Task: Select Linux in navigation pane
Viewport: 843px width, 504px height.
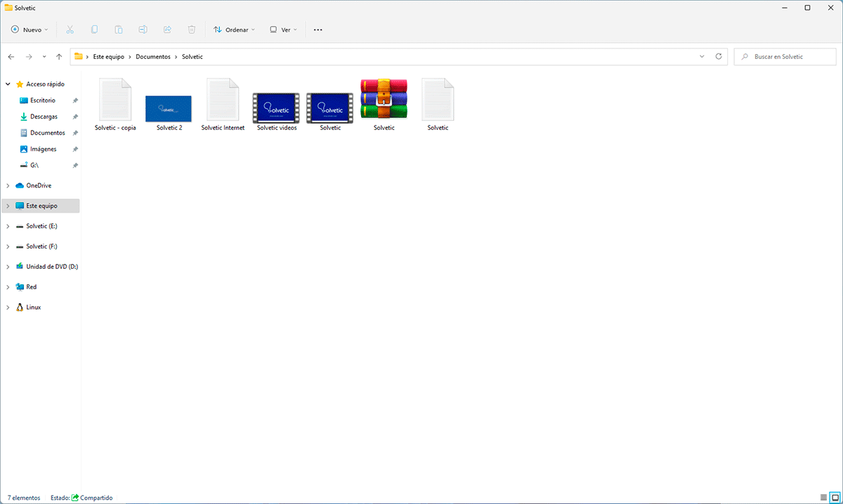Action: point(33,307)
